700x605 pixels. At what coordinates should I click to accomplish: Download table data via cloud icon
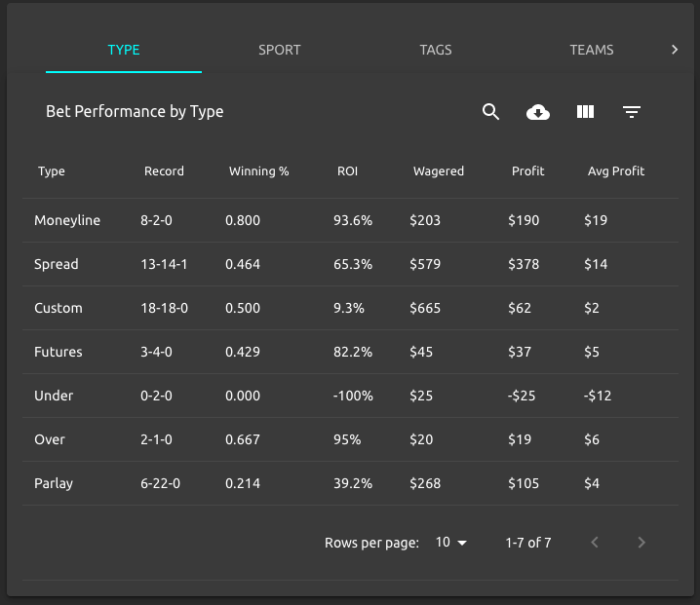point(538,112)
